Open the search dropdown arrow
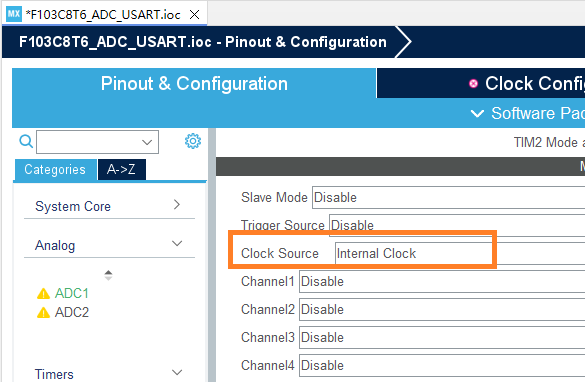 point(147,142)
